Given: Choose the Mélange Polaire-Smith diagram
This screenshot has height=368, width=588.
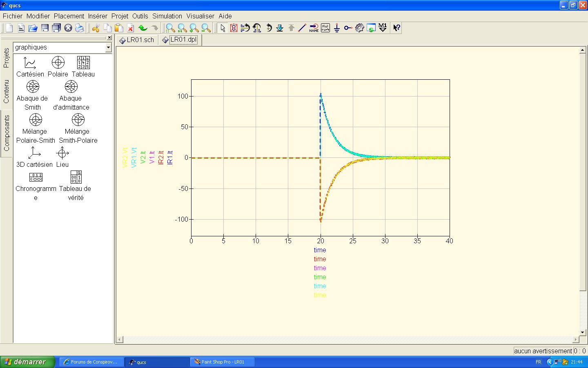Looking at the screenshot, I should click(x=36, y=129).
